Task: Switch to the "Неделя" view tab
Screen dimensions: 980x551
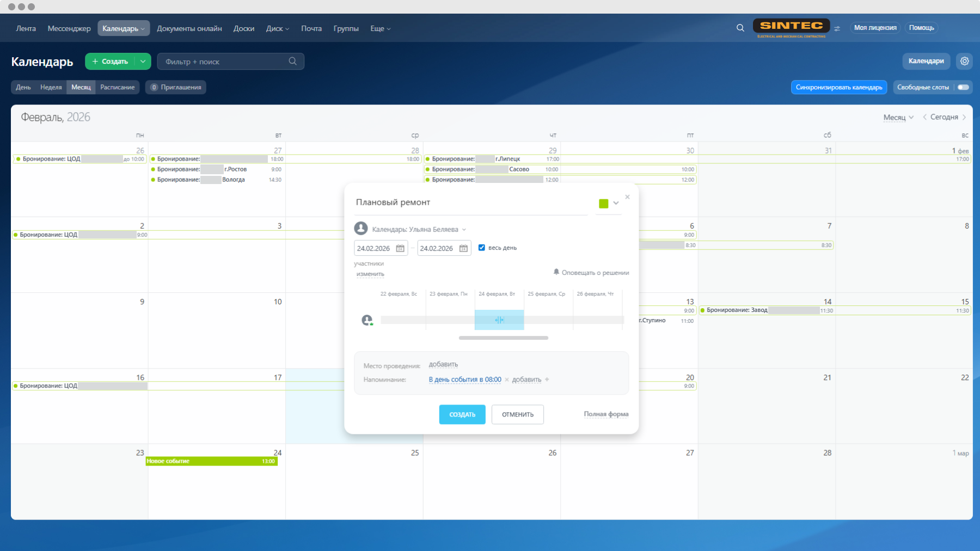Action: (51, 87)
